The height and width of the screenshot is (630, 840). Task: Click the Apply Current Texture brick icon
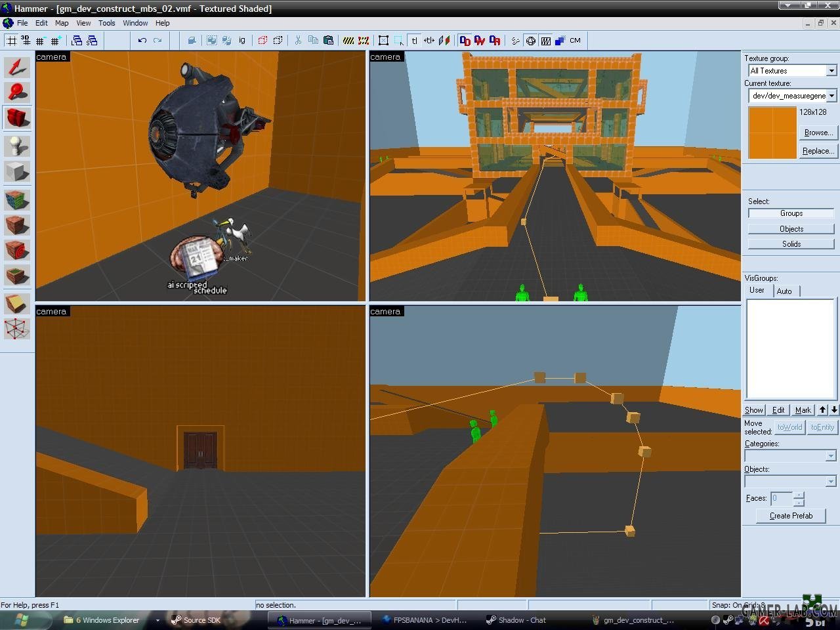click(17, 225)
